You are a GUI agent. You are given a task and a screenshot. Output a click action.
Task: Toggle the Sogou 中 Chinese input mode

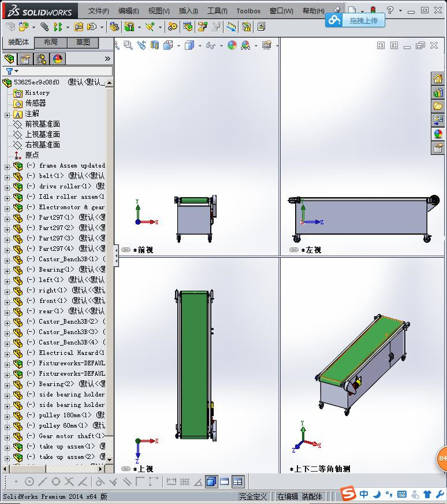364,494
